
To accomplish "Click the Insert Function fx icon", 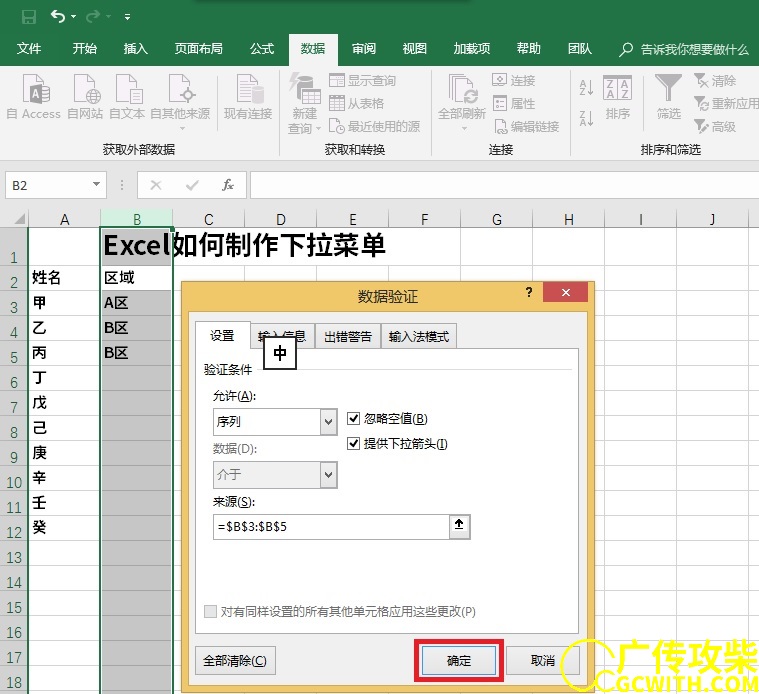I will click(x=228, y=185).
